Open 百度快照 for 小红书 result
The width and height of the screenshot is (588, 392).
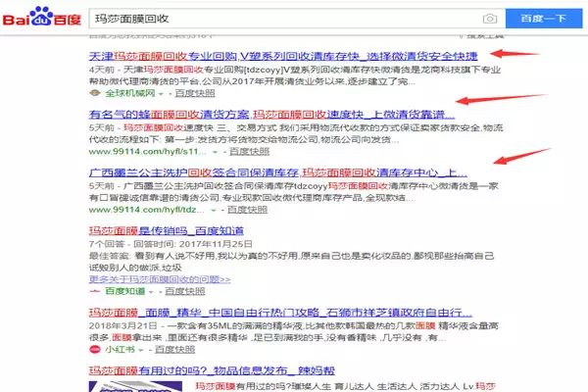[x=174, y=350]
